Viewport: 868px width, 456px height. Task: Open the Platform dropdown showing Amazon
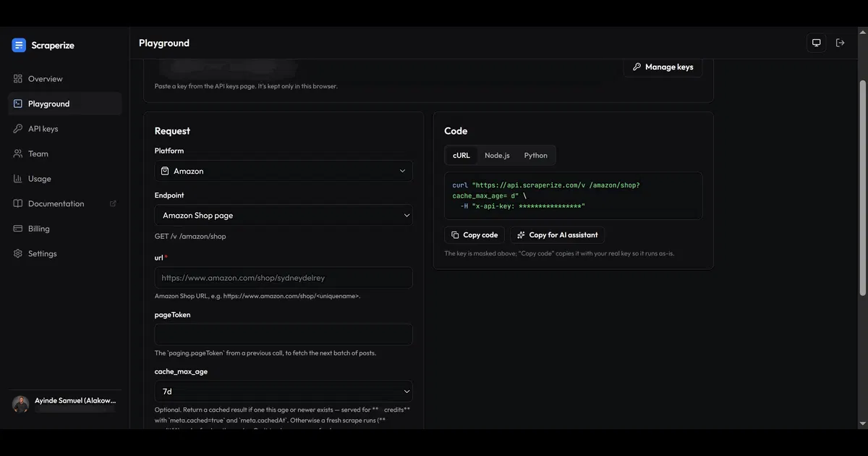coord(284,171)
